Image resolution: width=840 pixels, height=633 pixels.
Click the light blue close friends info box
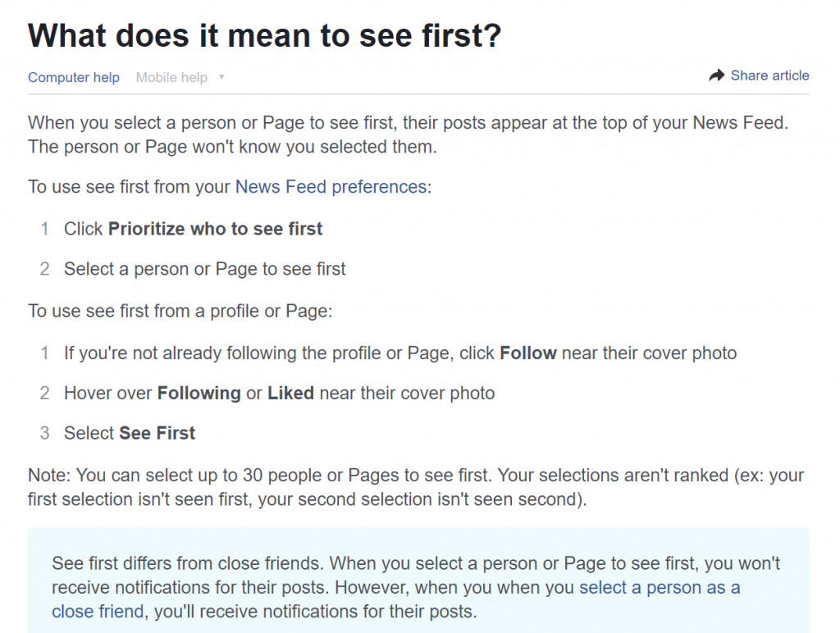(419, 581)
